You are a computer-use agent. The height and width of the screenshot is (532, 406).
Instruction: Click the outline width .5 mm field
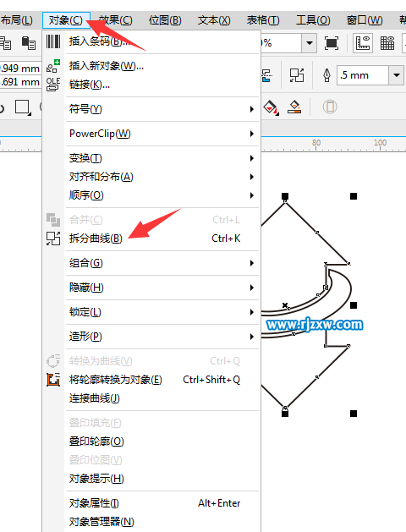point(363,75)
